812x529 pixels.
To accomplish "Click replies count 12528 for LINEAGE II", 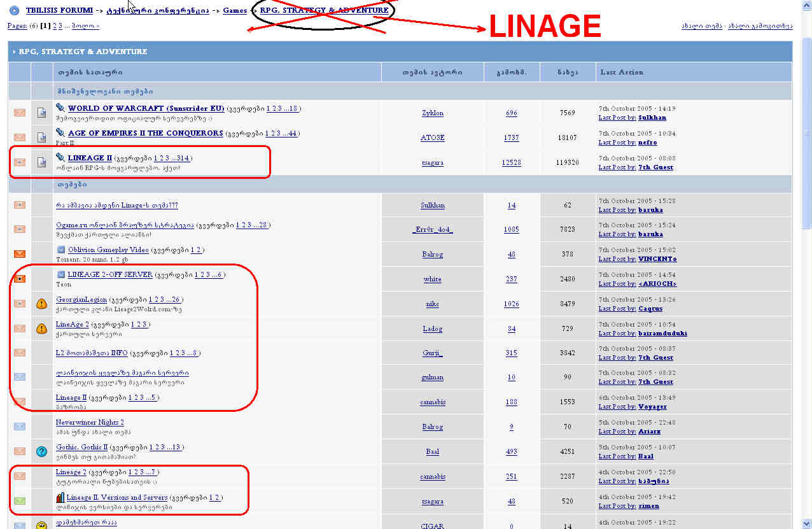I will pyautogui.click(x=511, y=162).
